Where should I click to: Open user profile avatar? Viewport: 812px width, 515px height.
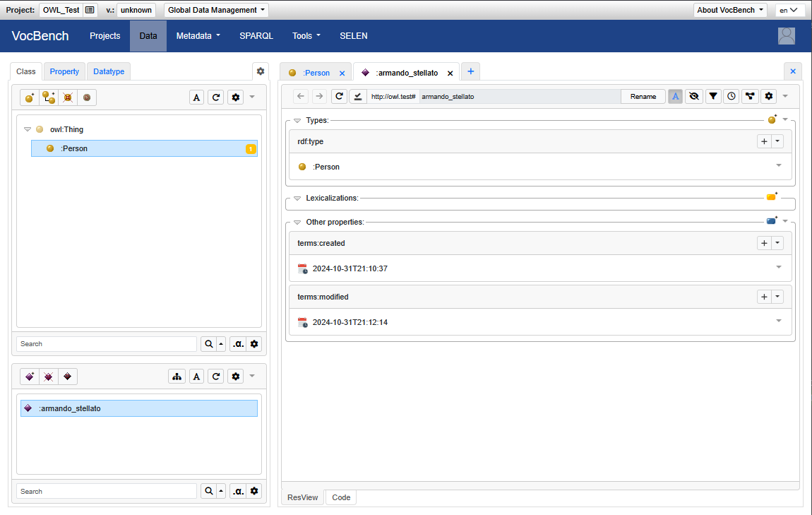pyautogui.click(x=787, y=36)
